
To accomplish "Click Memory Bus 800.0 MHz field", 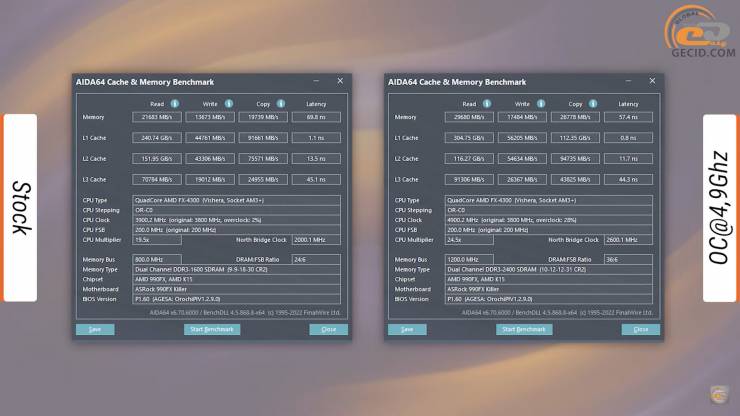I will point(157,260).
